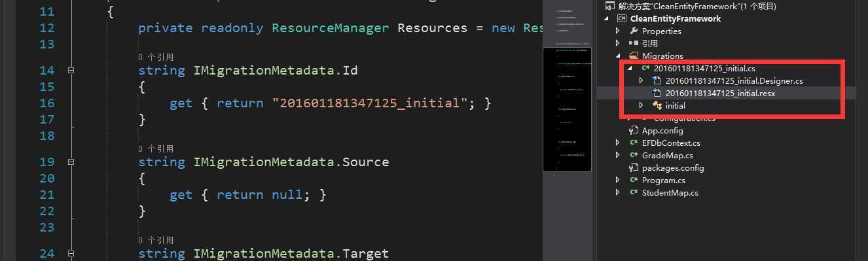Click the config icon of App.config
The width and height of the screenshot is (868, 261).
tap(634, 130)
